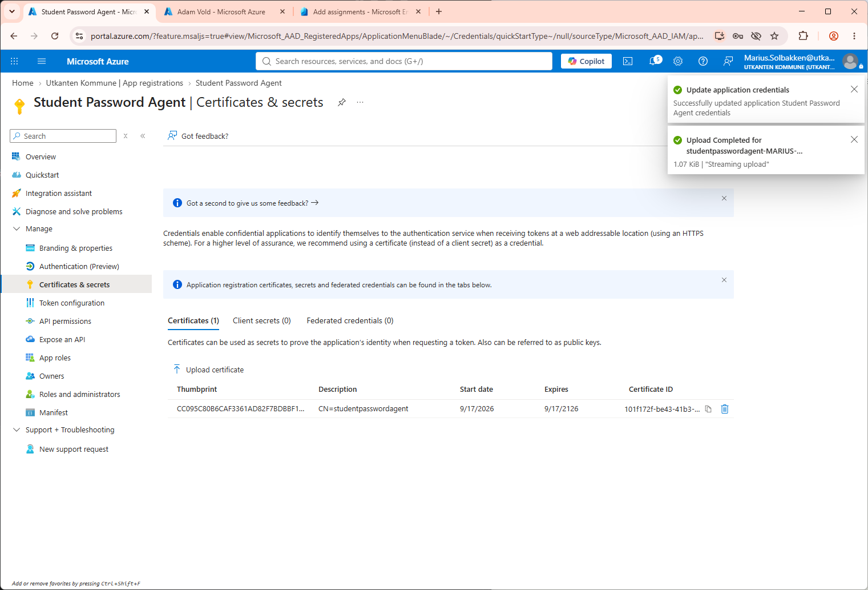
Task: Open the account avatar picture
Action: point(850,61)
